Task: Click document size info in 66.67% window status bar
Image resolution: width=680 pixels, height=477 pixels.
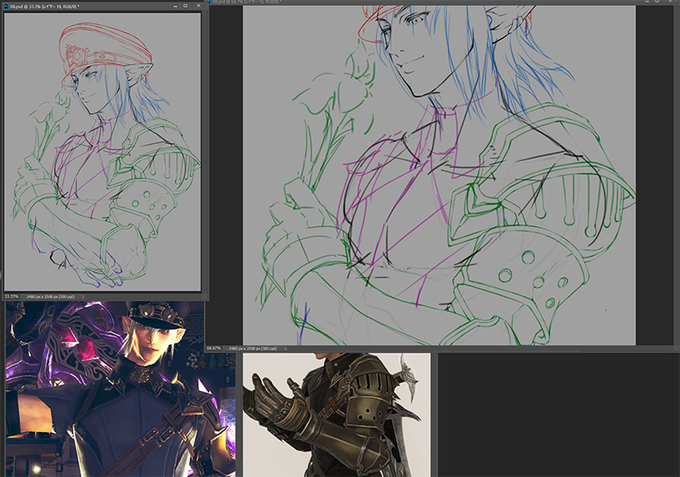Action: coord(252,348)
